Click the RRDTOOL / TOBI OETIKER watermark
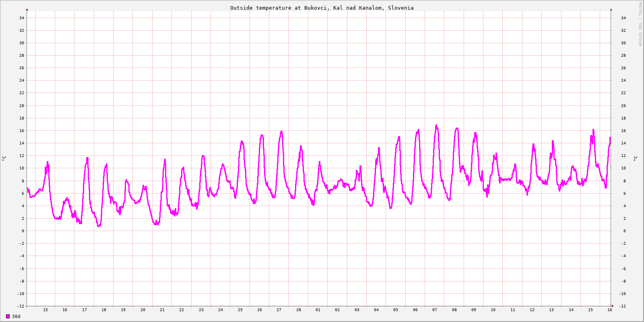 (x=640, y=24)
